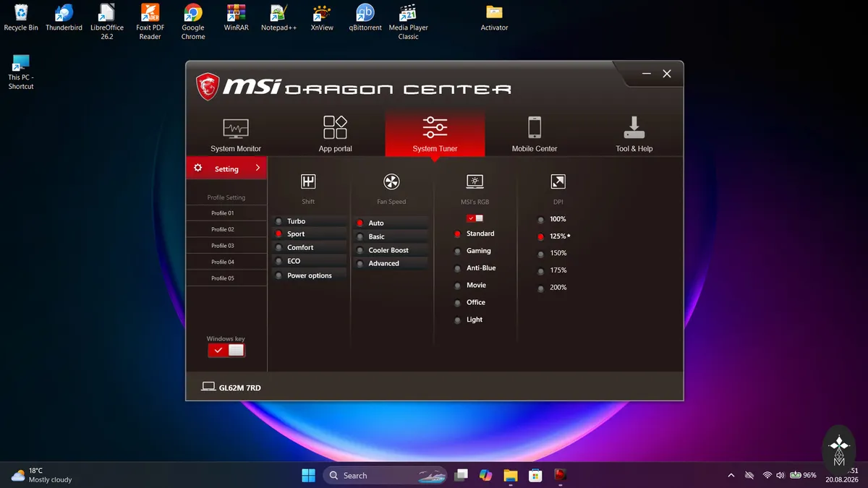Choose Turbo shift mode
868x488 pixels.
pyautogui.click(x=309, y=221)
